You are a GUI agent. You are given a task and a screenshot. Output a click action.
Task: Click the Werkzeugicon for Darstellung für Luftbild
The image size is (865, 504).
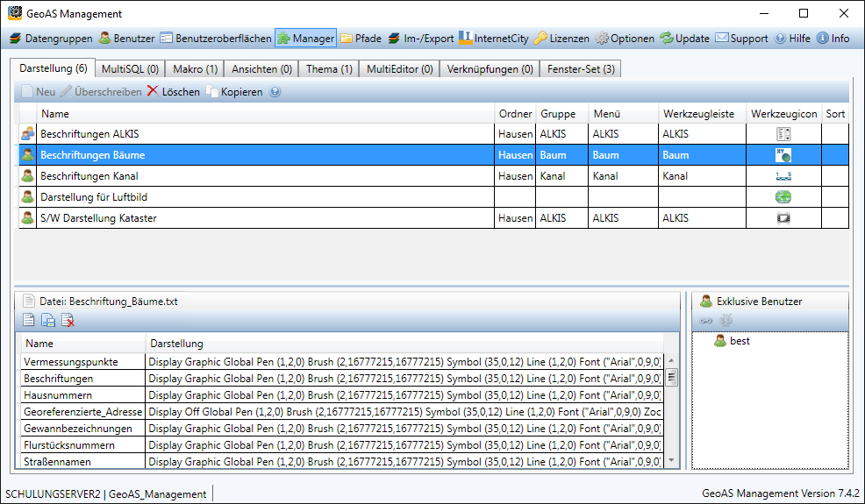pyautogui.click(x=783, y=197)
